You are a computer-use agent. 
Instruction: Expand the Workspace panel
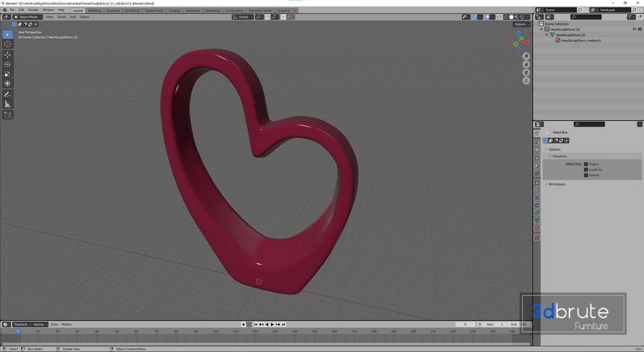(557, 184)
